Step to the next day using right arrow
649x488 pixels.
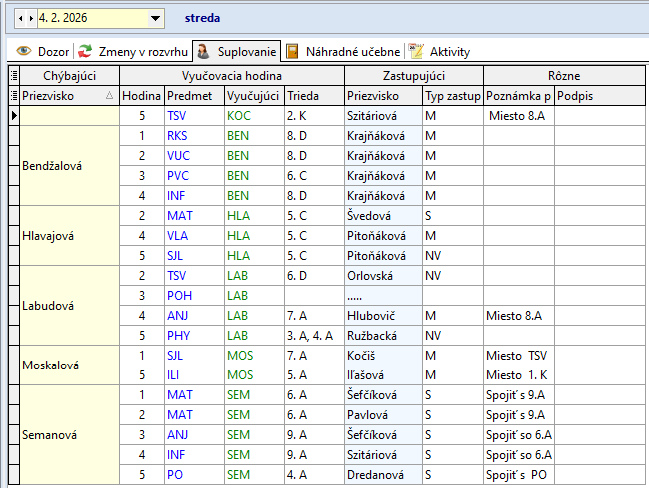coord(31,18)
